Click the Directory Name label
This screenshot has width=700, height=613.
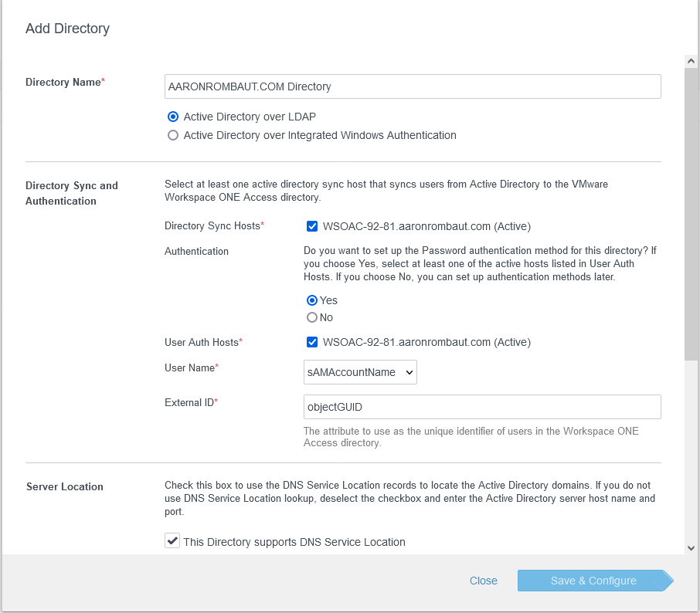click(x=63, y=82)
